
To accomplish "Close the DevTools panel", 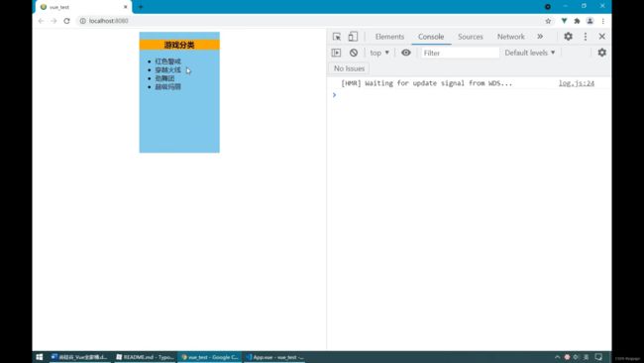I will (601, 37).
